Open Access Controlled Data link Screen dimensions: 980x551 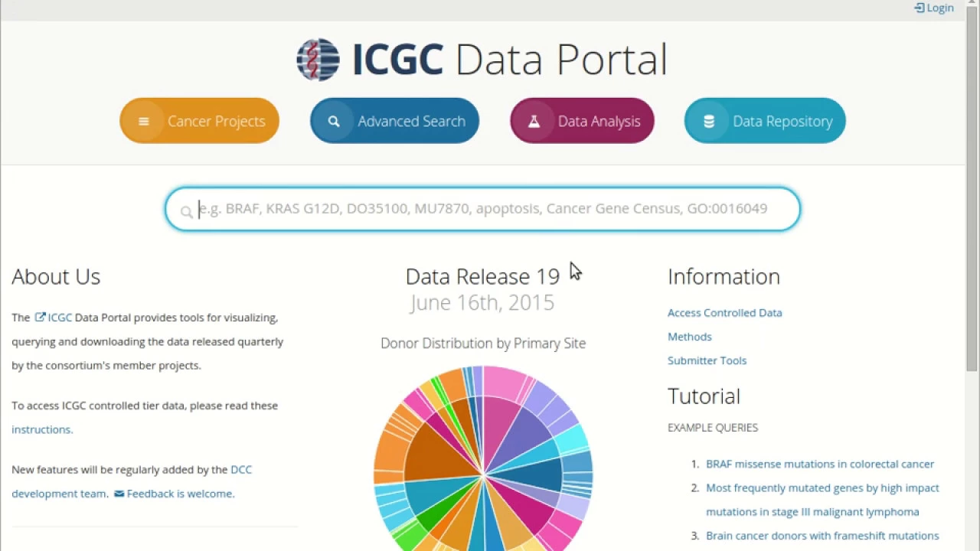725,312
